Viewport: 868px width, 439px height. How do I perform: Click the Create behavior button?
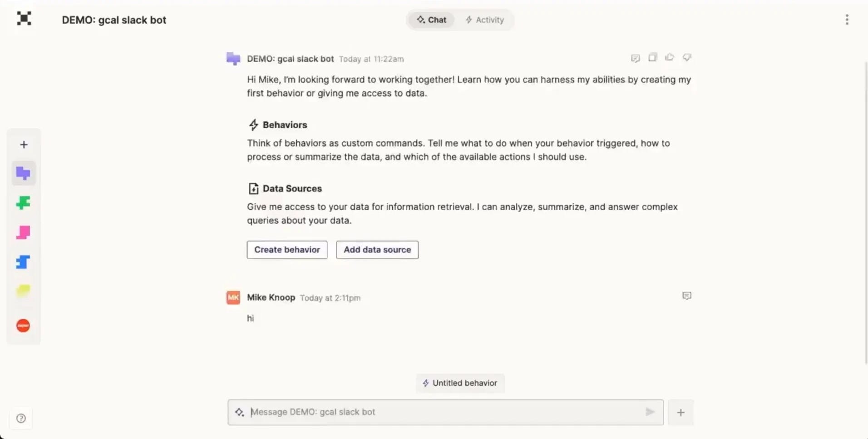pyautogui.click(x=286, y=249)
